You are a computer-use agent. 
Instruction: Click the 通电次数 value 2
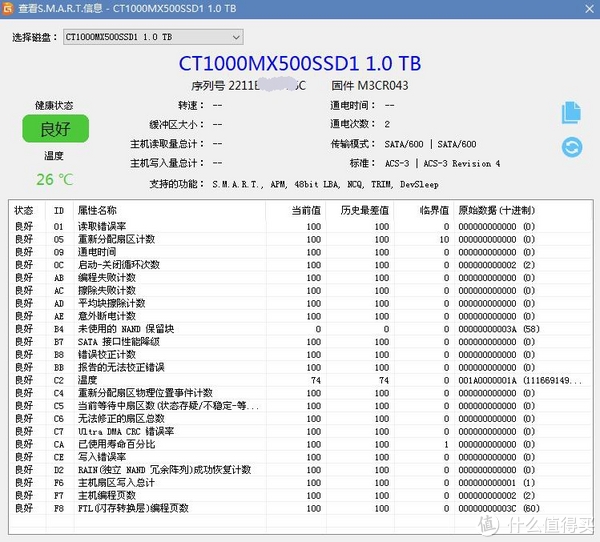coord(387,124)
